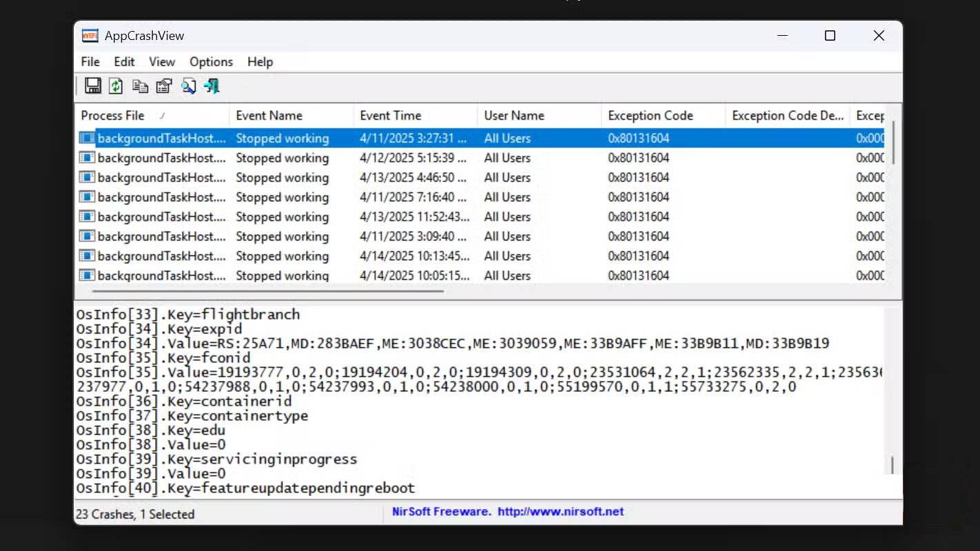
Task: Click the Save Selected Items floppy icon
Action: point(93,86)
